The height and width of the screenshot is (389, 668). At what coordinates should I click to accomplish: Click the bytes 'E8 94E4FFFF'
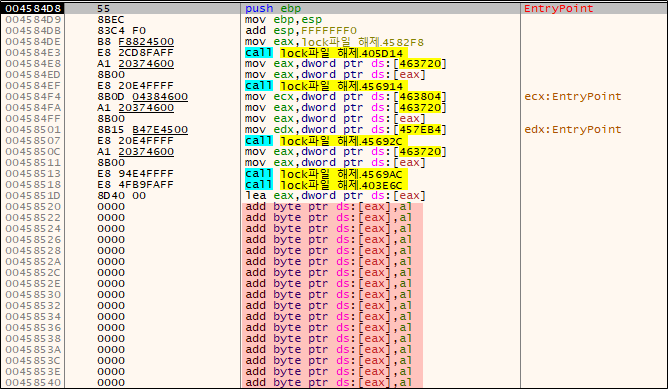coord(135,174)
